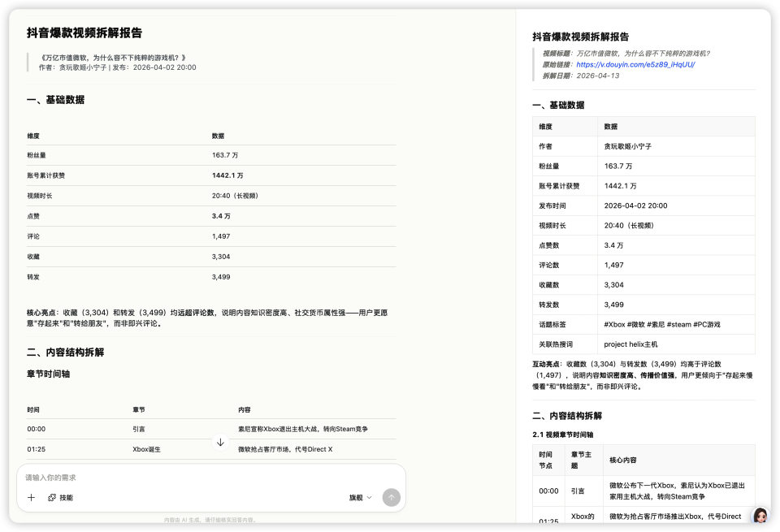Click the chevron beside 旗舰 label
The width and height of the screenshot is (780, 532).
click(371, 497)
